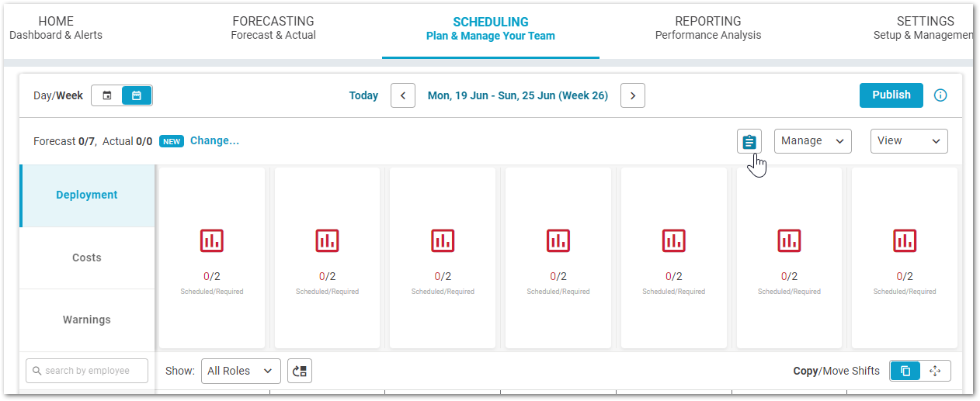The width and height of the screenshot is (980, 401).
Task: Expand the View dropdown
Action: [909, 141]
